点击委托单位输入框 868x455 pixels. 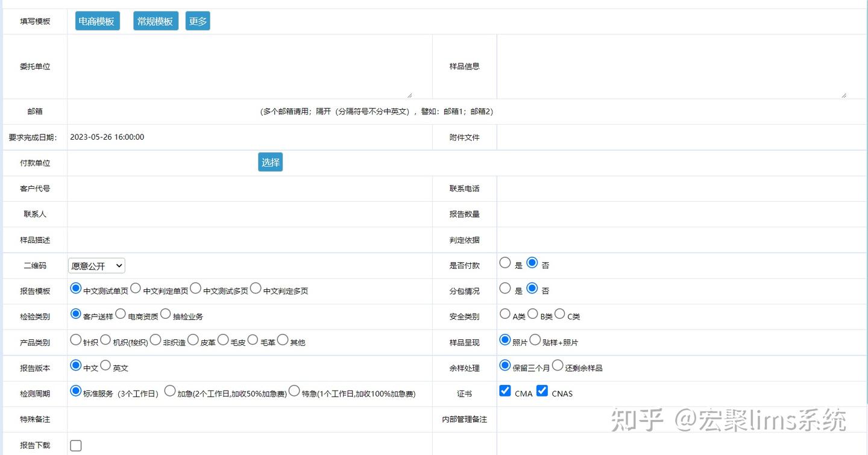click(x=241, y=66)
